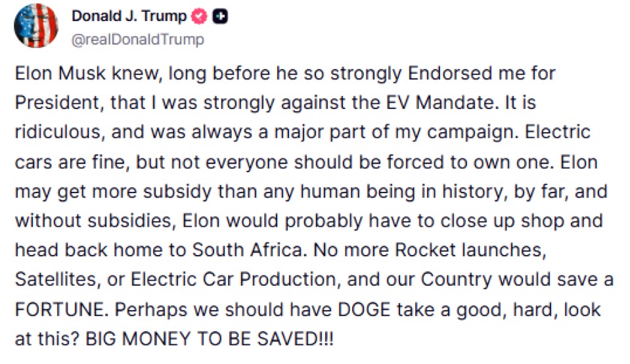The height and width of the screenshot is (364, 630).
Task: Click the display name Donald J. Trump
Action: (129, 16)
